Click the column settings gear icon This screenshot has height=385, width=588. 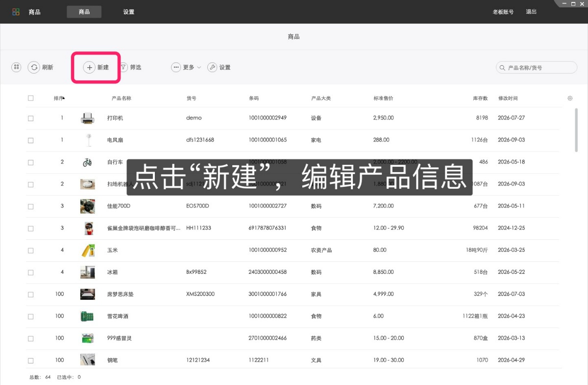click(570, 98)
